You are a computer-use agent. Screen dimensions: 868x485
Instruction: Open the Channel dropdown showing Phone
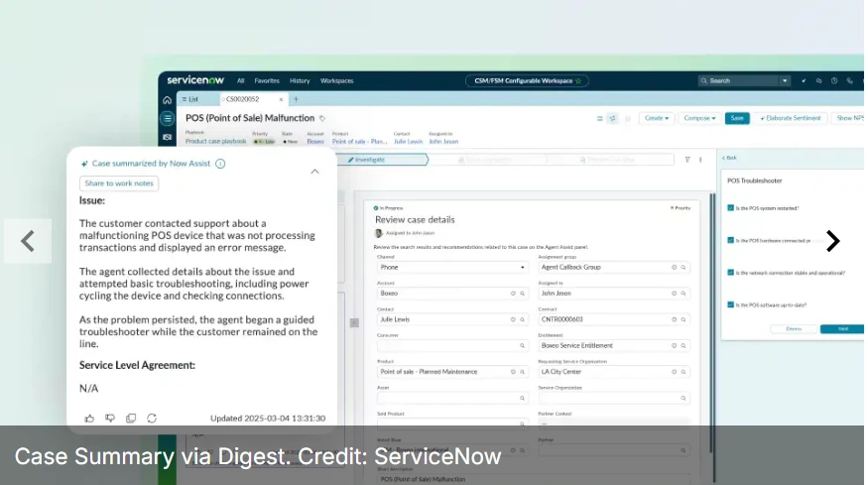452,267
